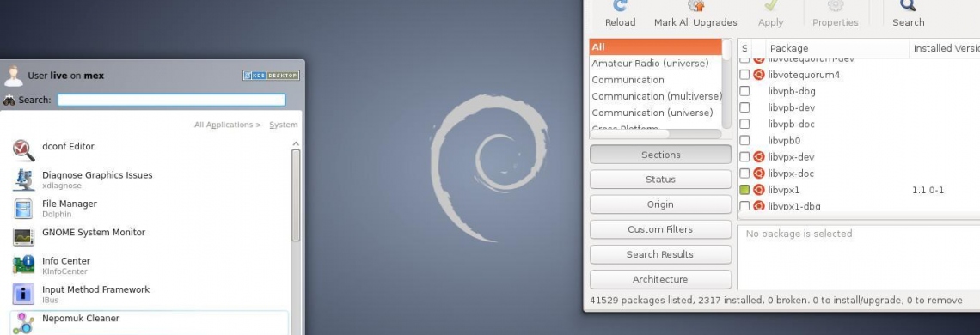Click the Status filter button

point(660,180)
